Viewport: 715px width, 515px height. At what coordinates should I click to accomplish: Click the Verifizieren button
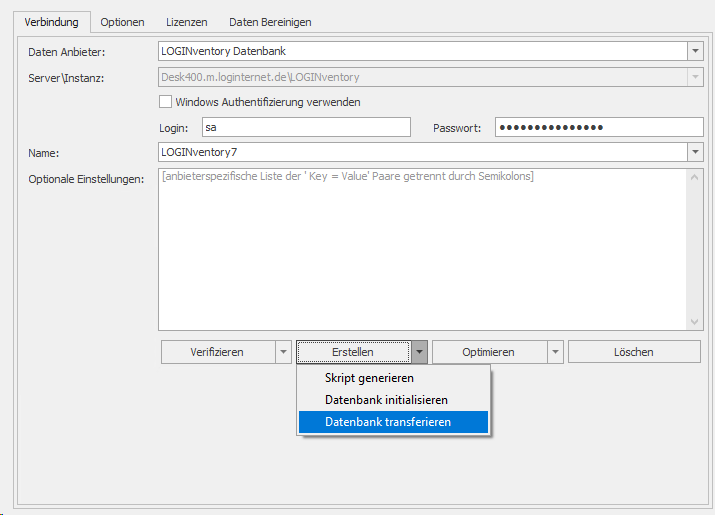[x=218, y=352]
